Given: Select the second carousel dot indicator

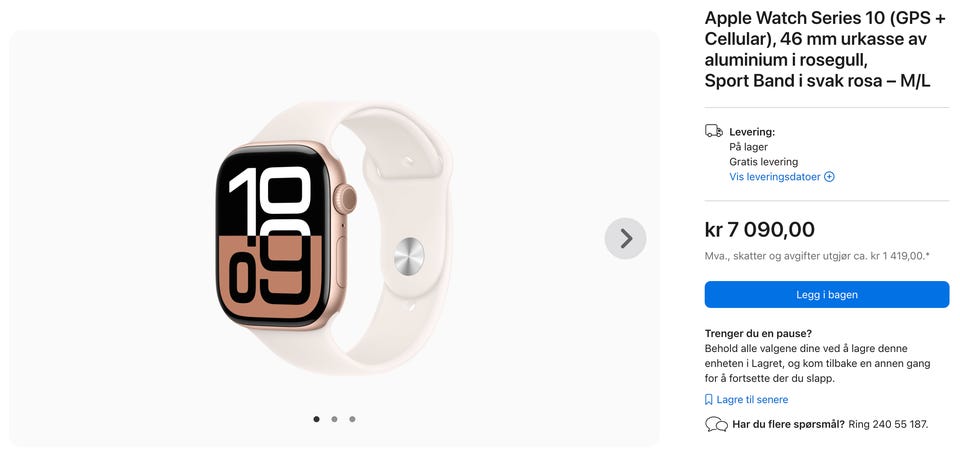Looking at the screenshot, I should click(334, 419).
